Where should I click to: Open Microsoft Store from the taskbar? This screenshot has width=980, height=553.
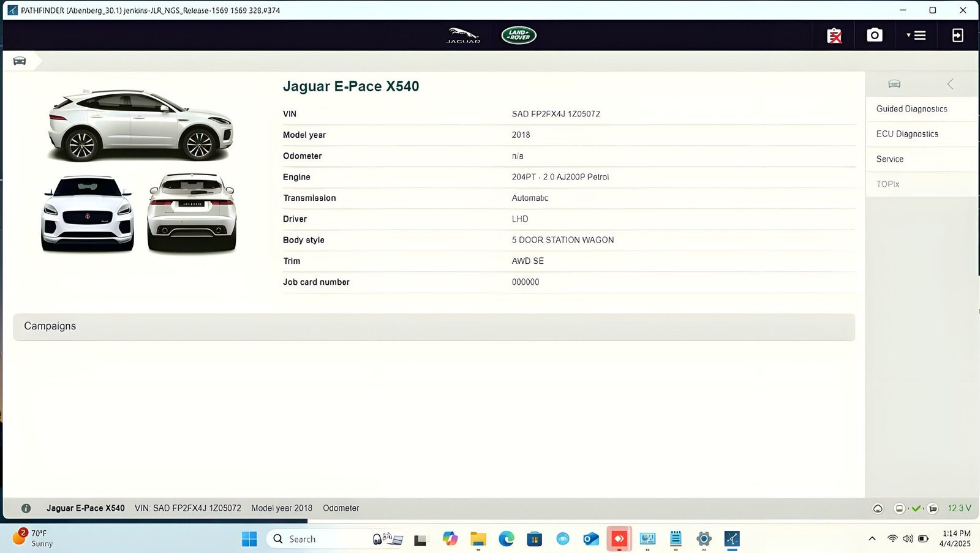[x=535, y=539]
